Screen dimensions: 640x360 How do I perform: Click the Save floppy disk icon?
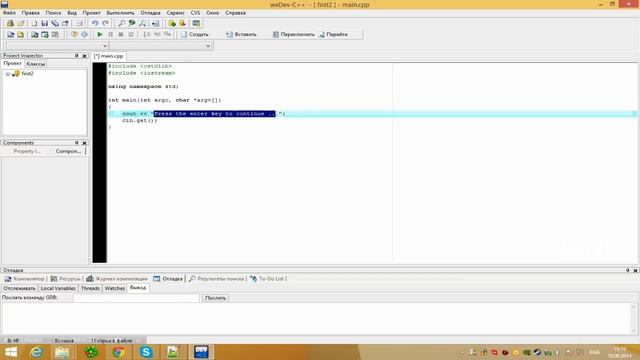coord(44,24)
